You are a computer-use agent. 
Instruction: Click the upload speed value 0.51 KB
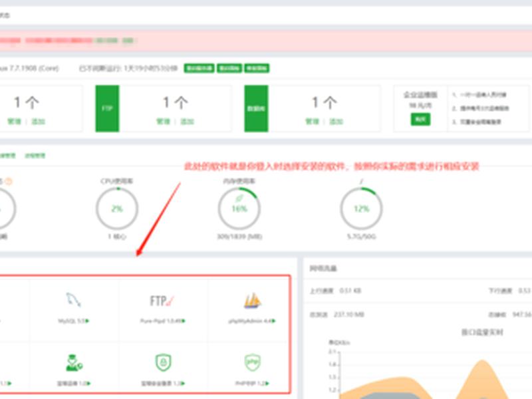350,291
